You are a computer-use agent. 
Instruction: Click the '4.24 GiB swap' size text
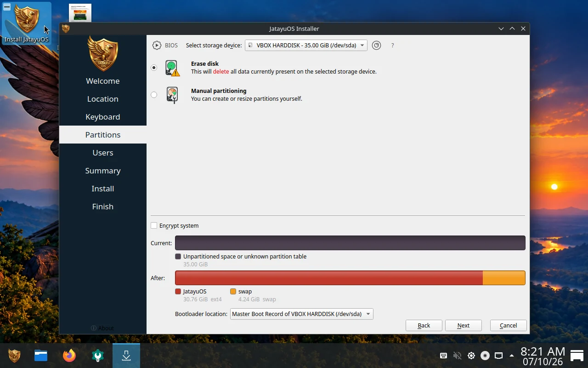257,299
